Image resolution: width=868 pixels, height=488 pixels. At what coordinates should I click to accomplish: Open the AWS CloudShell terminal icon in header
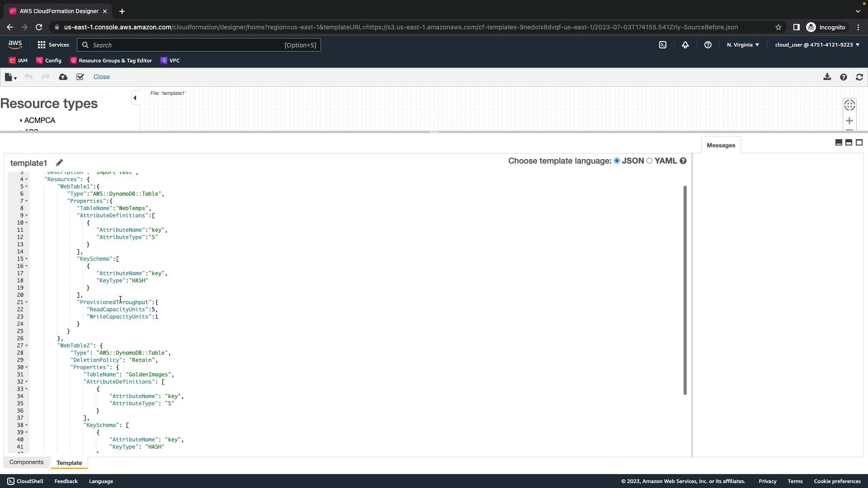pyautogui.click(x=663, y=45)
